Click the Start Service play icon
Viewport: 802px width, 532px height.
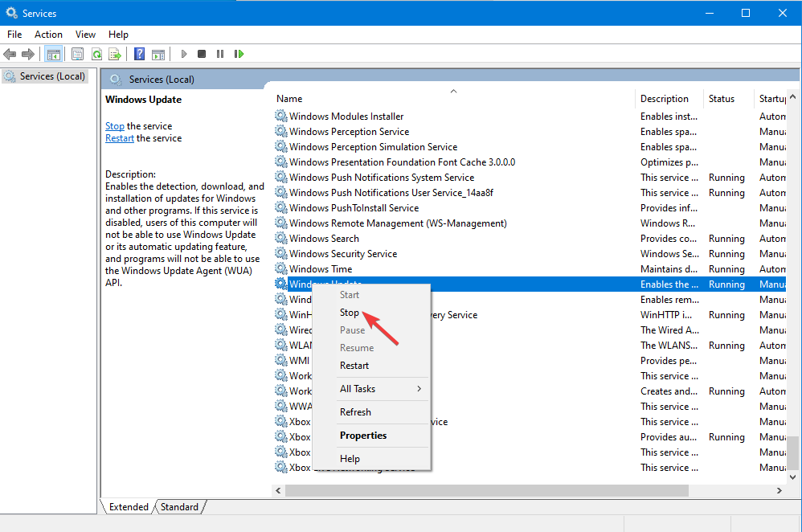(x=184, y=54)
